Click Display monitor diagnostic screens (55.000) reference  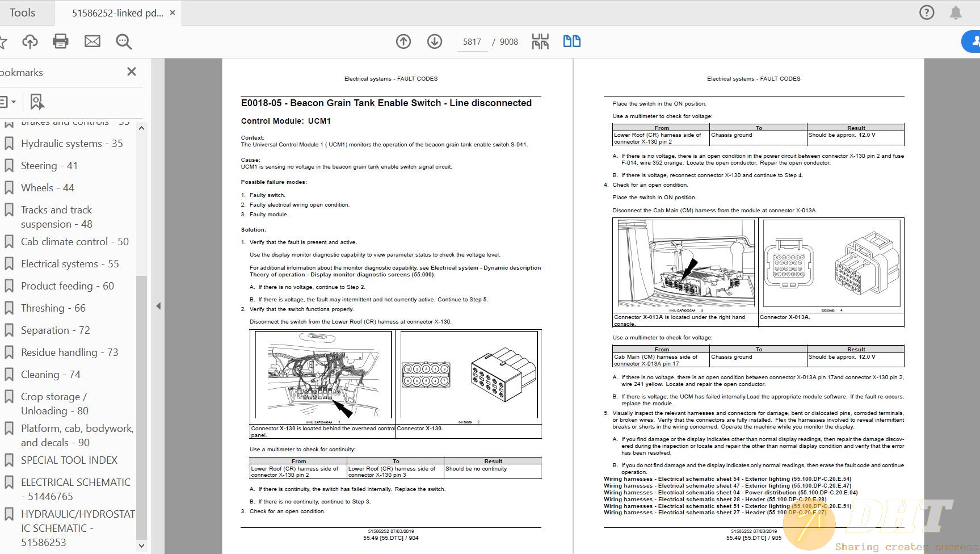(x=372, y=275)
